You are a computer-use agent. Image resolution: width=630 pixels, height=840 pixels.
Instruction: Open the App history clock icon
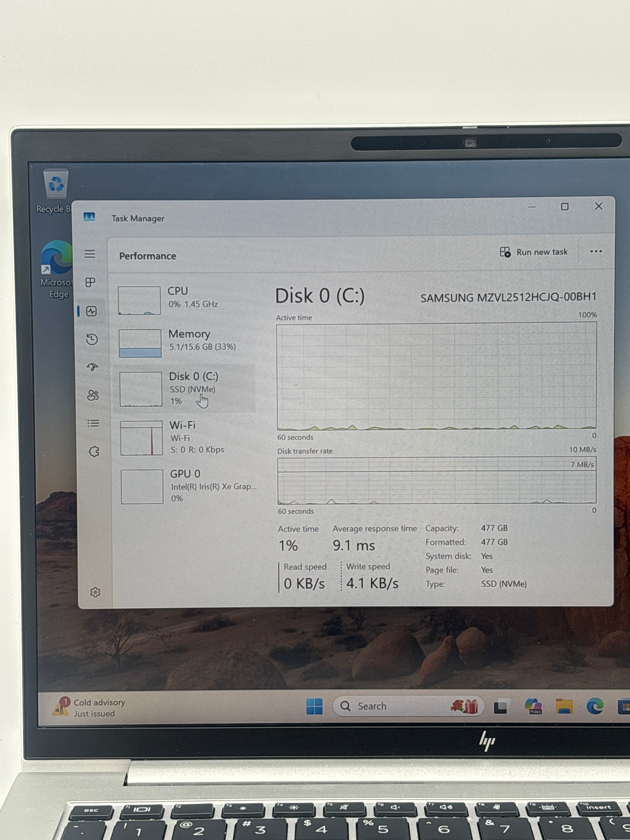[x=92, y=339]
